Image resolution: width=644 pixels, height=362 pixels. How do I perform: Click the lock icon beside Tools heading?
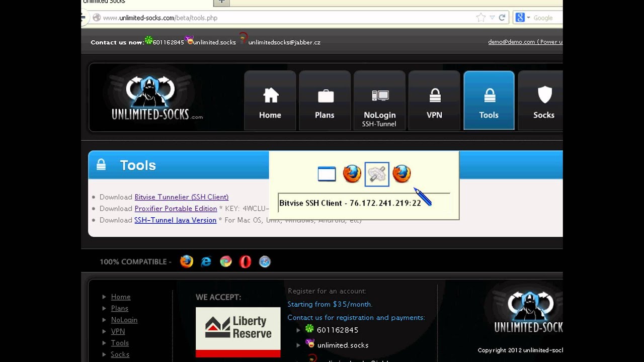coord(101,164)
